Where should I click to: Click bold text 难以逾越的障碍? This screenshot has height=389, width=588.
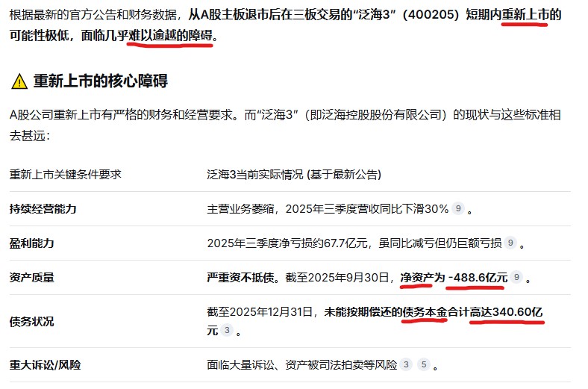170,35
